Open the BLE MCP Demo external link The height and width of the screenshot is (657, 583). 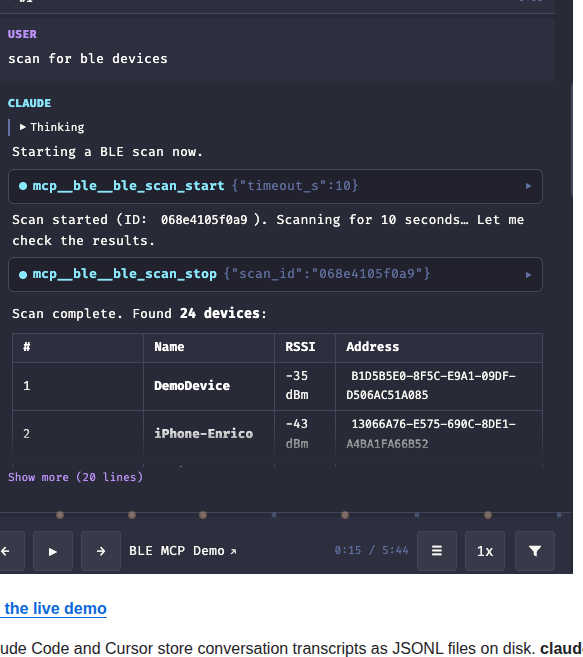(183, 551)
